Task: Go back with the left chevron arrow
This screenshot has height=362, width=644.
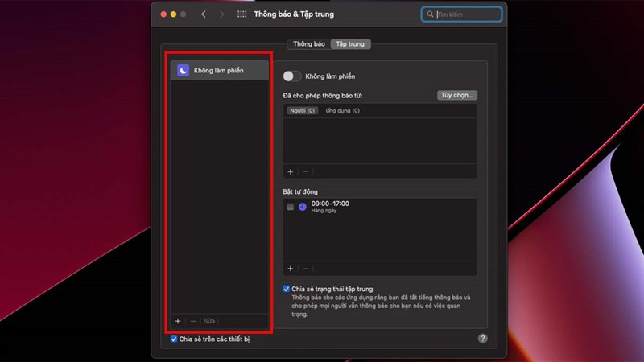Action: click(204, 14)
